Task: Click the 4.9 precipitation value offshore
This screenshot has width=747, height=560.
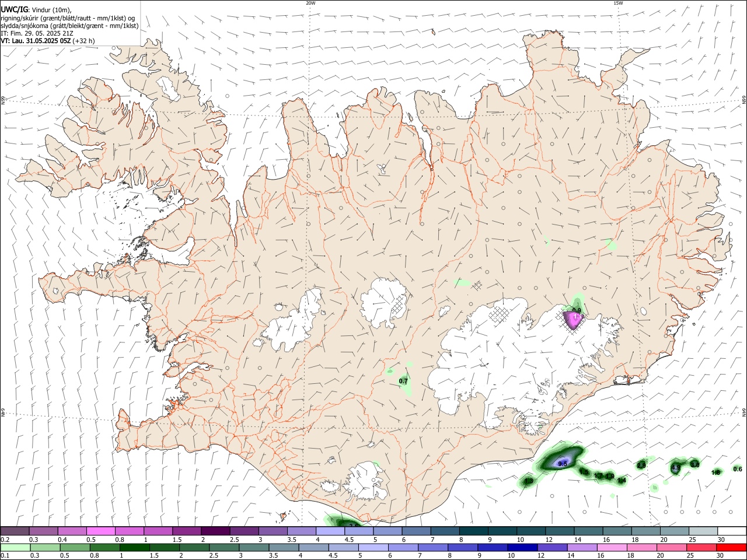Action: point(676,467)
